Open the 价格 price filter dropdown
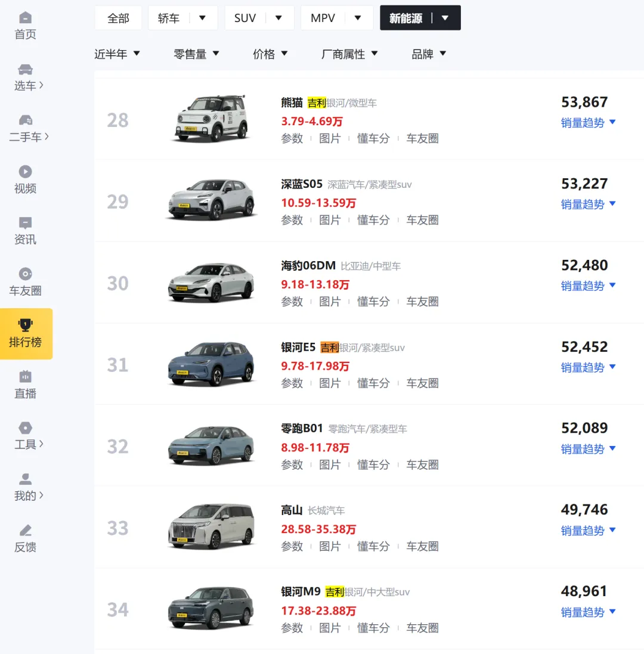 click(x=270, y=54)
